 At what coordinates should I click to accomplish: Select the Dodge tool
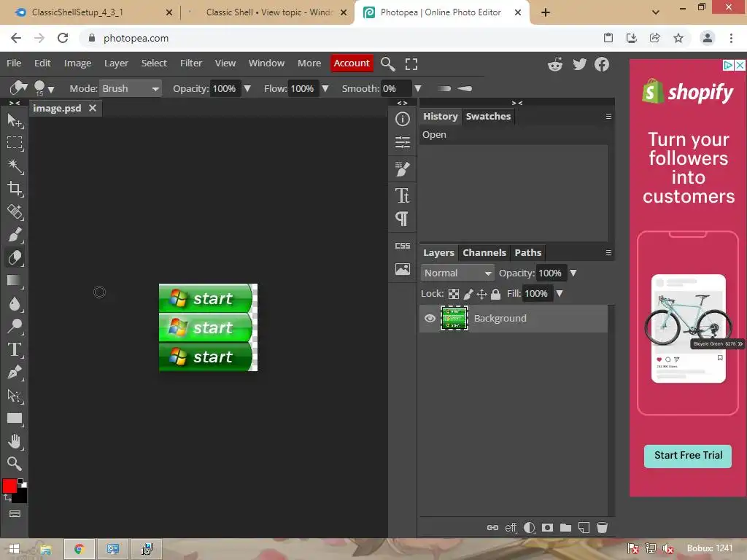(15, 326)
